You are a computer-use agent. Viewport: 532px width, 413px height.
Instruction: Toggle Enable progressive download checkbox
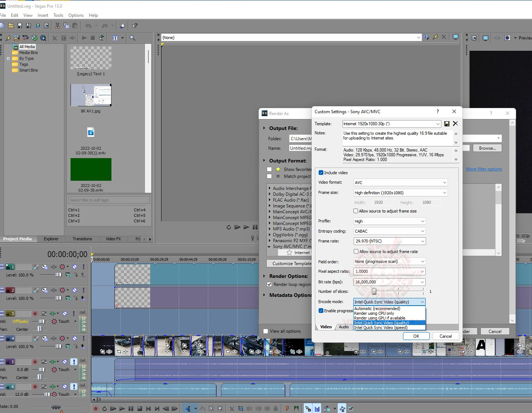tap(321, 311)
